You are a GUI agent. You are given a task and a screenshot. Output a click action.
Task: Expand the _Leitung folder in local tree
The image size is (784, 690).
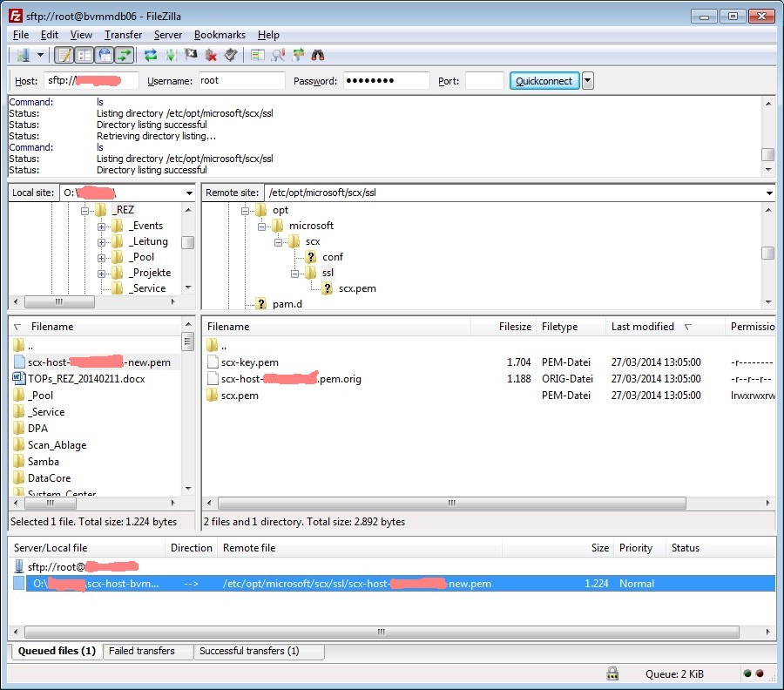102,242
